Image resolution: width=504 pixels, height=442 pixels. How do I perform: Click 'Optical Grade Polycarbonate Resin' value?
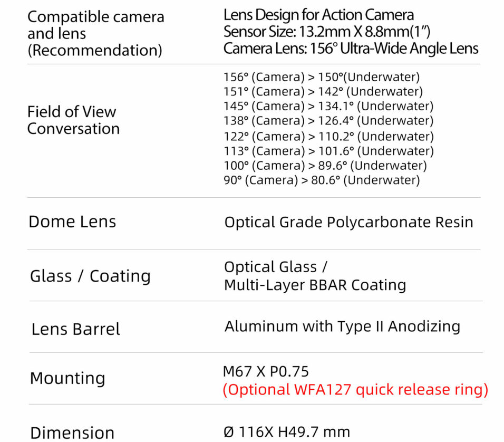(348, 222)
